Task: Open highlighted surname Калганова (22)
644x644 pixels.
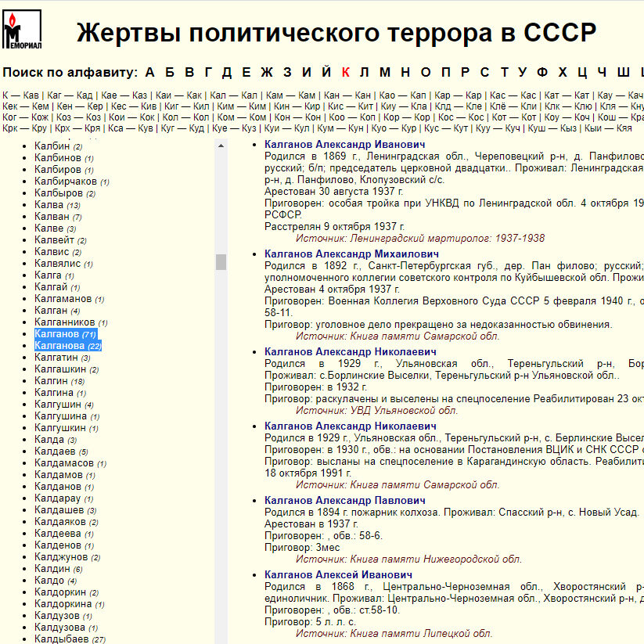Action: pos(68,346)
